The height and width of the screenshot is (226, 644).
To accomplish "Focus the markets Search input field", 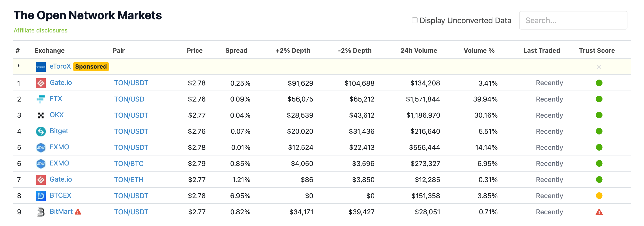I will (x=573, y=20).
